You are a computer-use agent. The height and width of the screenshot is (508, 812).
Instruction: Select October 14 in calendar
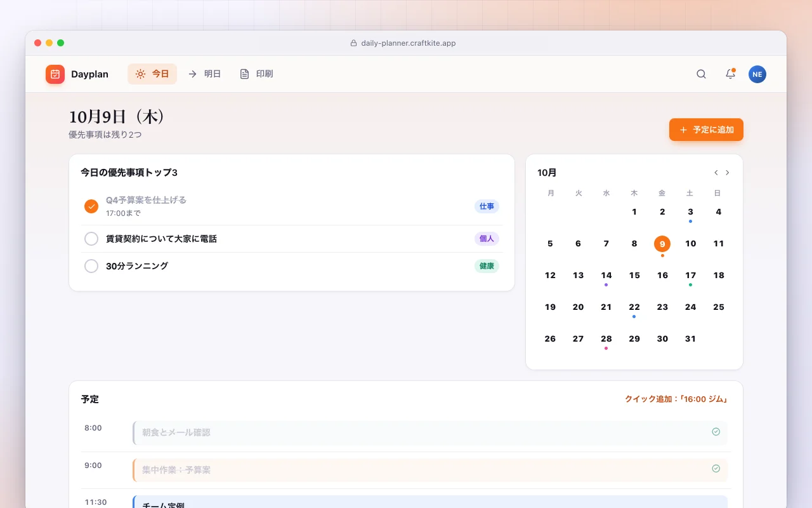606,276
